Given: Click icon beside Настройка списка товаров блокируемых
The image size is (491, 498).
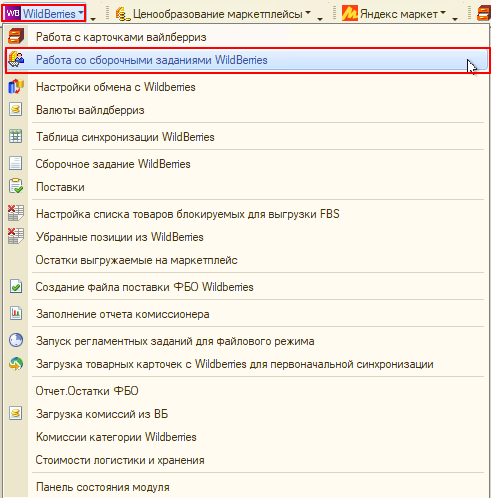Looking at the screenshot, I should click(x=16, y=213).
